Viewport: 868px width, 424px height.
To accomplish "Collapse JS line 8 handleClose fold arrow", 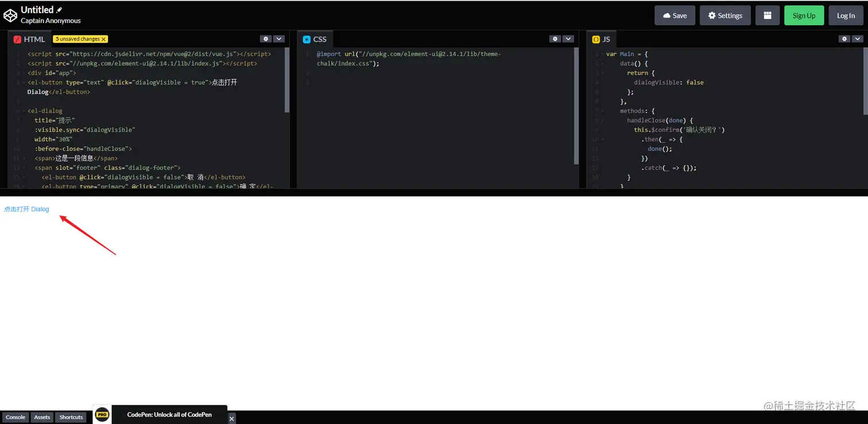I will 602,120.
